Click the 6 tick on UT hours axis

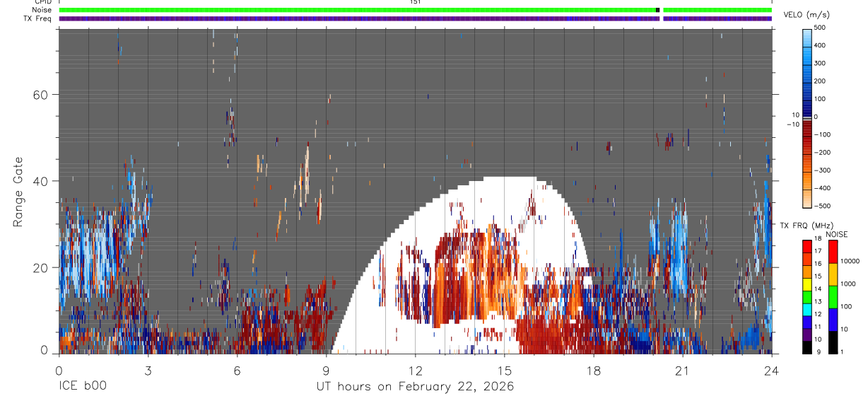coord(237,370)
